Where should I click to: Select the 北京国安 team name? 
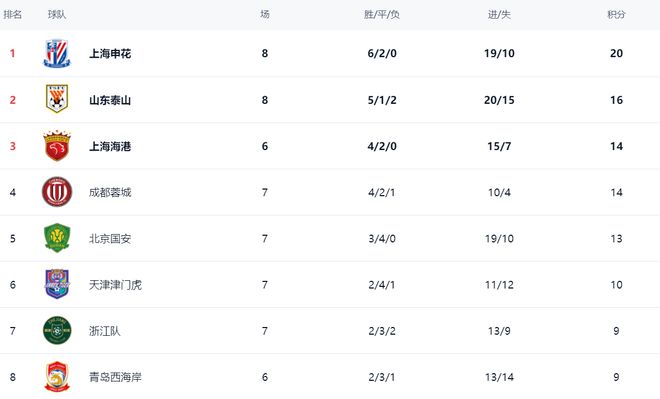click(x=110, y=239)
